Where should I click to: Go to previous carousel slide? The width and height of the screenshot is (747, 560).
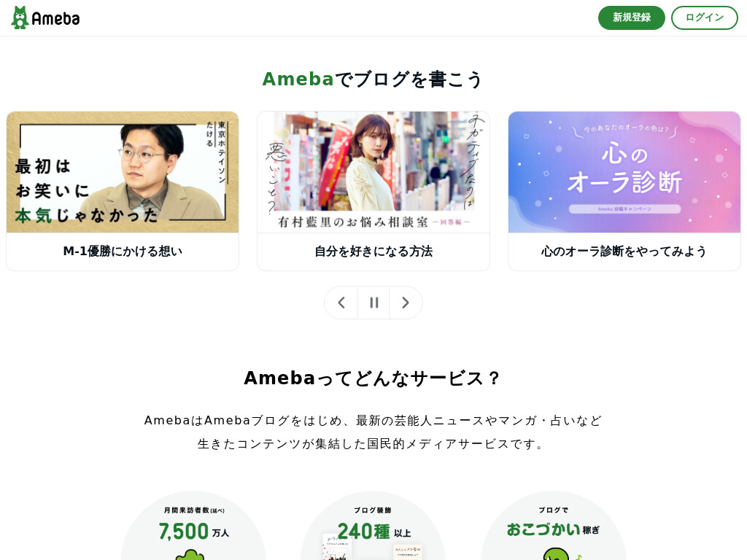pos(341,303)
